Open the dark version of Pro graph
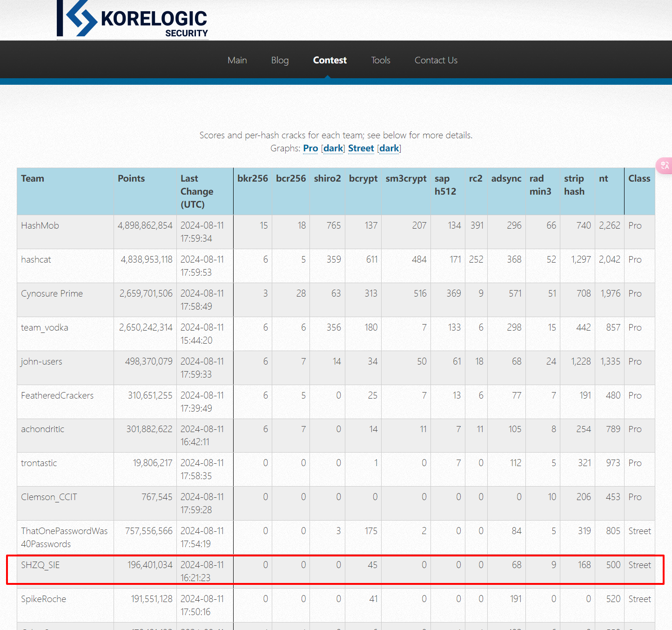 (333, 148)
